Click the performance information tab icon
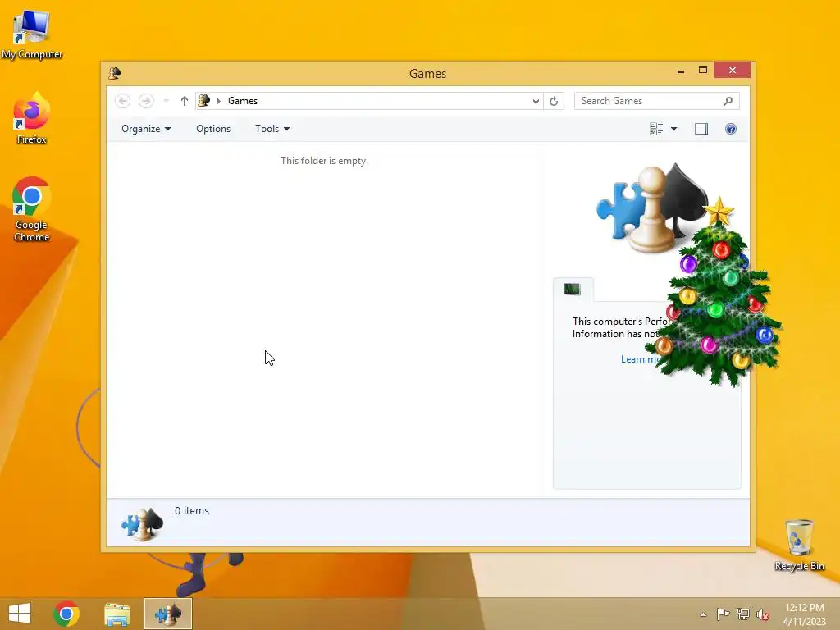The height and width of the screenshot is (630, 840). pyautogui.click(x=572, y=290)
